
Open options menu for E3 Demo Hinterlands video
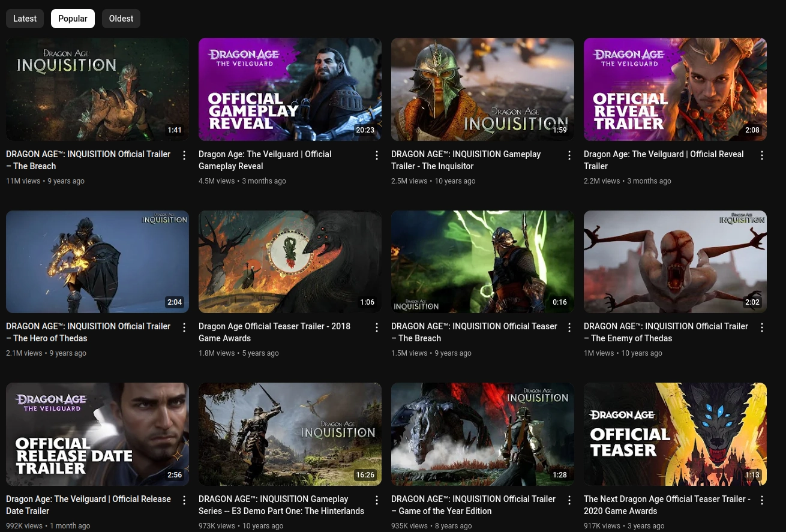point(377,500)
